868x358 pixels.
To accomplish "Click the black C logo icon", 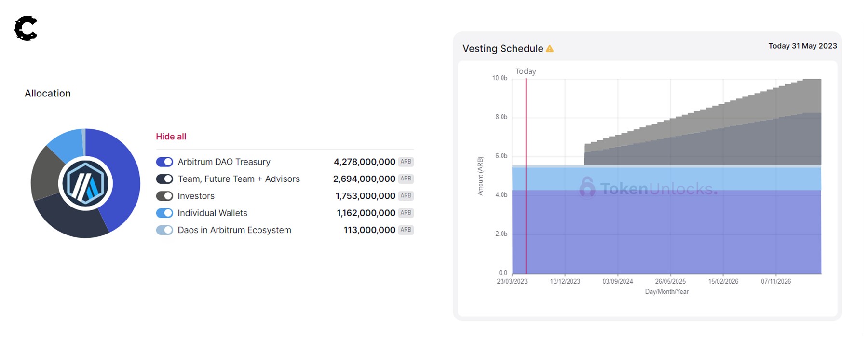I will click(x=26, y=28).
